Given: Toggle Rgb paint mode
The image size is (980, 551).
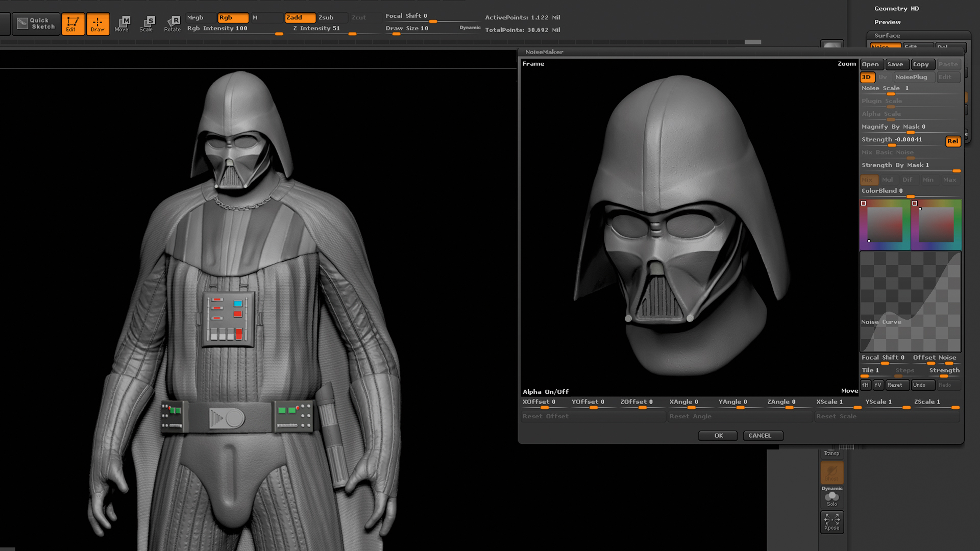Looking at the screenshot, I should pyautogui.click(x=233, y=17).
